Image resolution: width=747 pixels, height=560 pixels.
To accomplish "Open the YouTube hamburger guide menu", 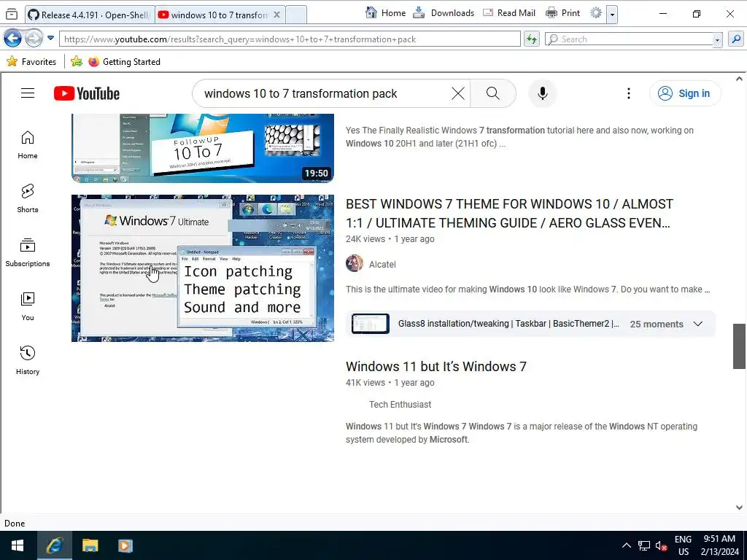I will pos(28,93).
